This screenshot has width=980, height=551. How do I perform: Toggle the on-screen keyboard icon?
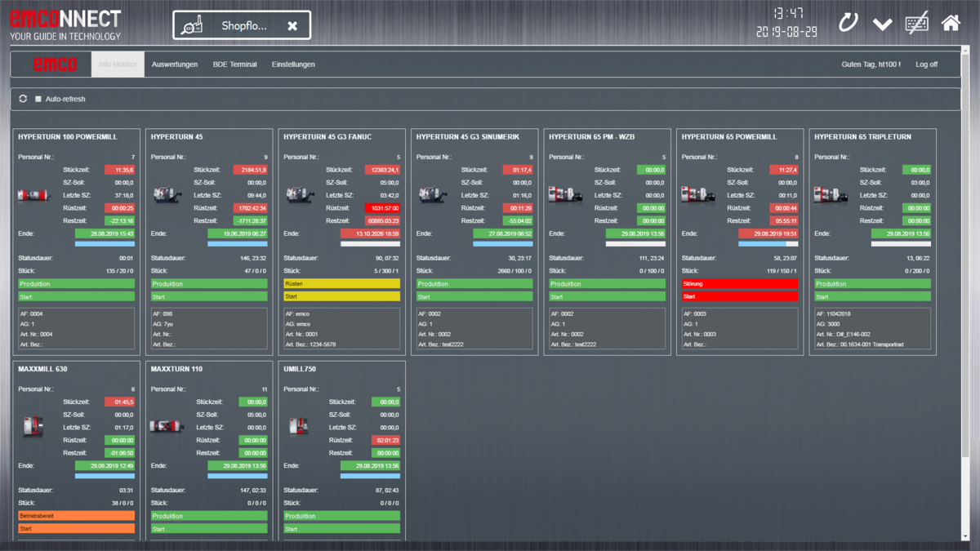click(x=917, y=24)
